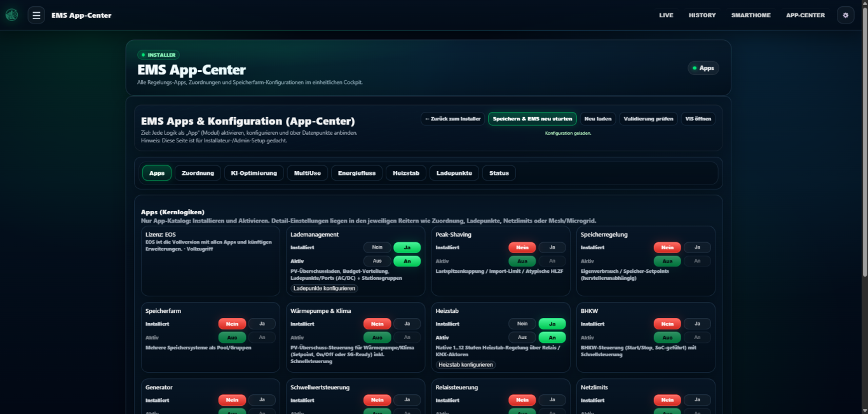Set Netzlimits Installiert to Nein
This screenshot has width=868, height=414.
point(667,400)
